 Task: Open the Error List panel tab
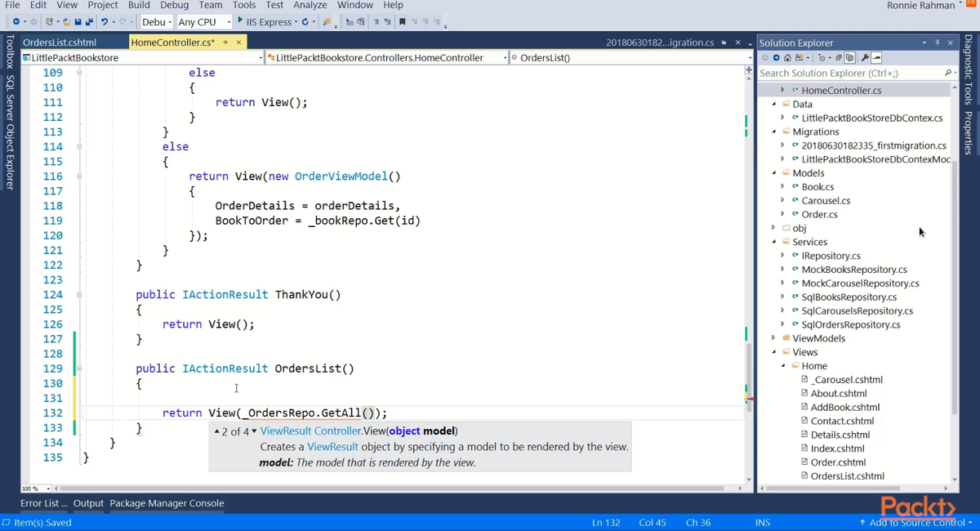click(44, 503)
